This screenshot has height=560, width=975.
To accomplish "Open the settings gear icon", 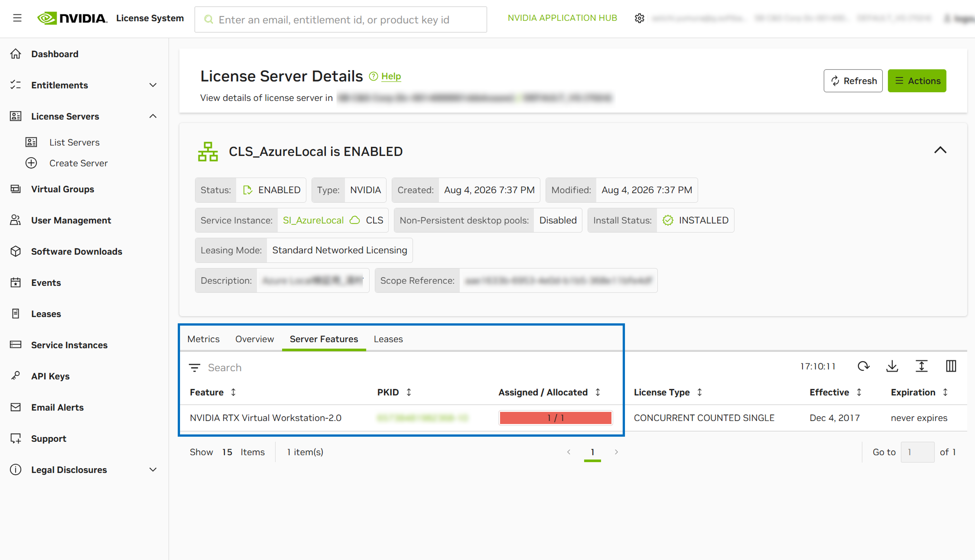I will click(x=639, y=18).
